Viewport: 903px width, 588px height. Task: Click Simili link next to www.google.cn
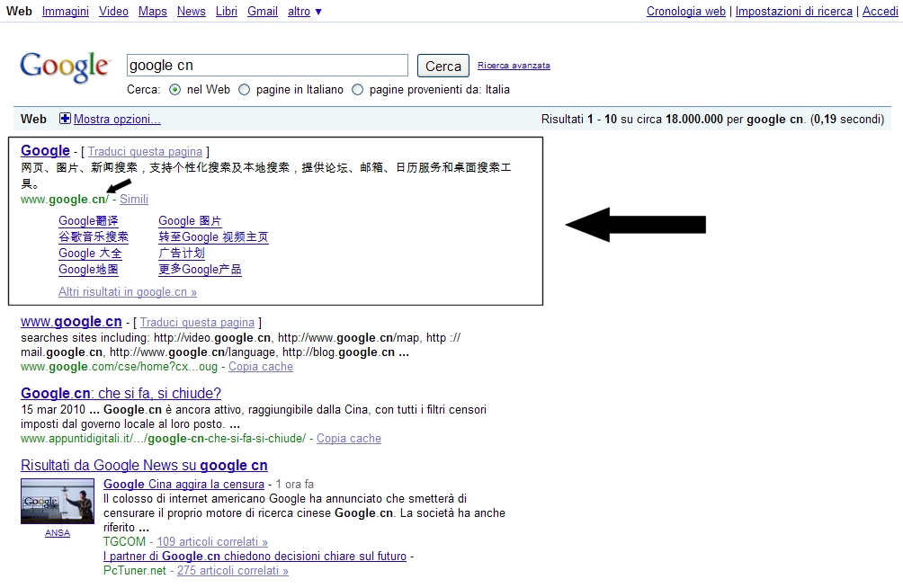click(134, 200)
